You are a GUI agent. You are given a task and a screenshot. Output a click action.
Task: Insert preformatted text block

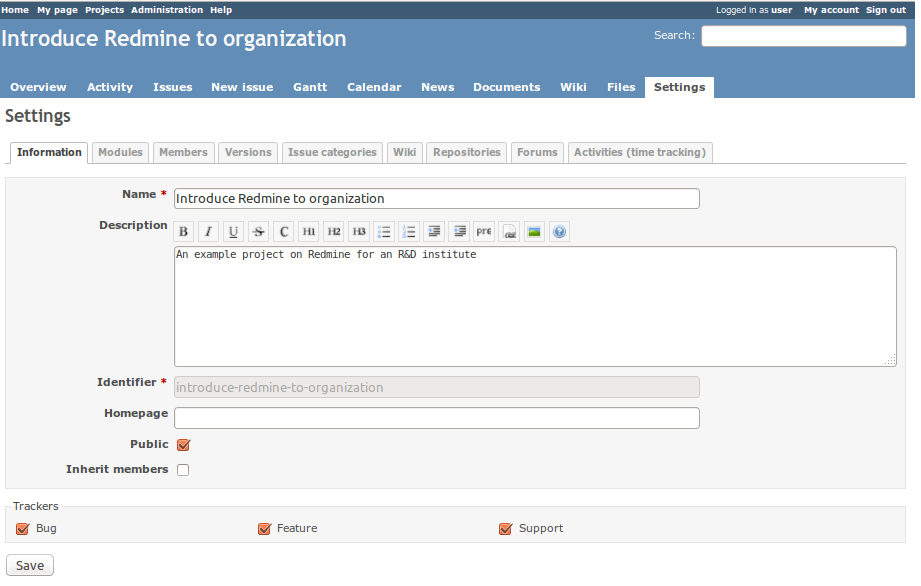point(484,232)
